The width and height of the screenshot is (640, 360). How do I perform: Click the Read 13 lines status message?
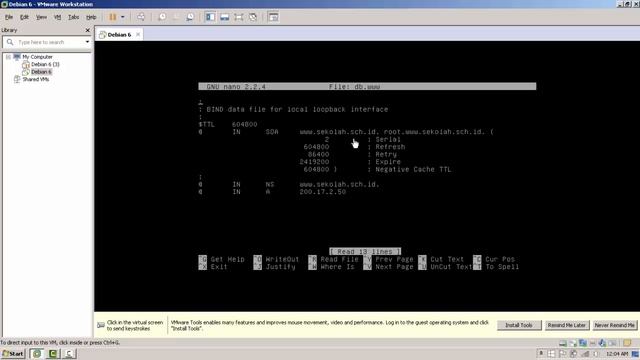(365, 251)
